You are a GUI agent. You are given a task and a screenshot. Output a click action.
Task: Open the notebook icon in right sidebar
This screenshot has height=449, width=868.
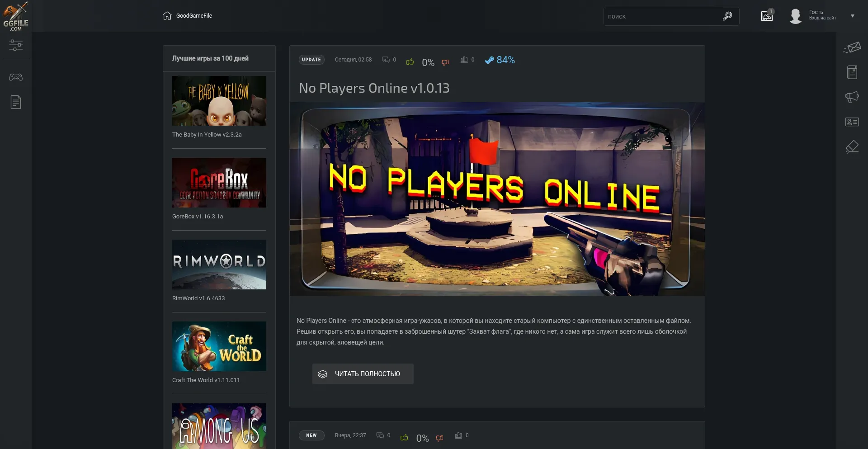tap(852, 72)
